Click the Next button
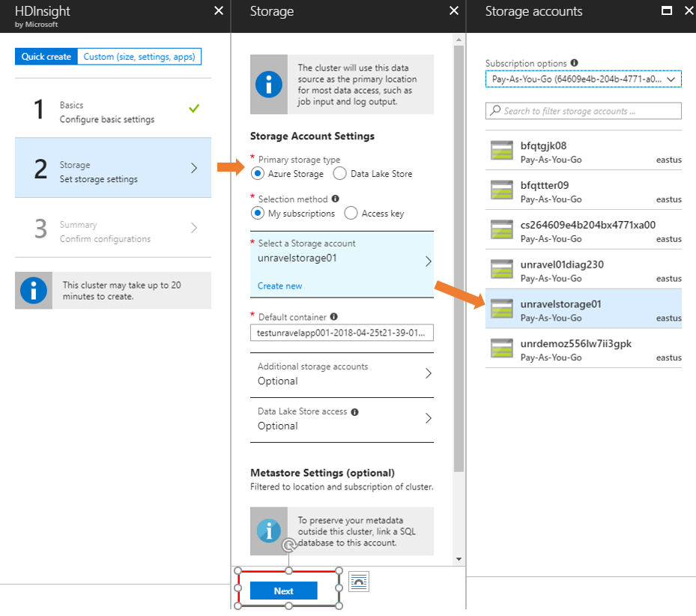Screen dimensions: 696x616 [x=284, y=591]
